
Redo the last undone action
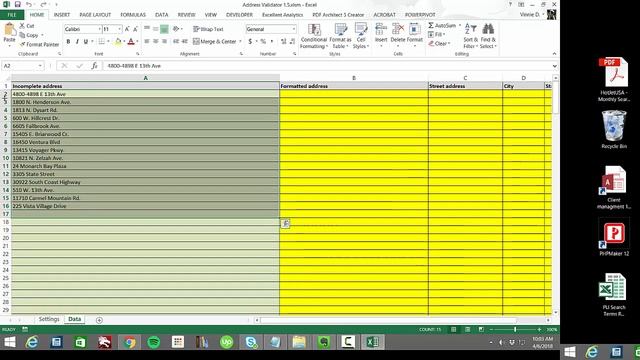(x=43, y=4)
